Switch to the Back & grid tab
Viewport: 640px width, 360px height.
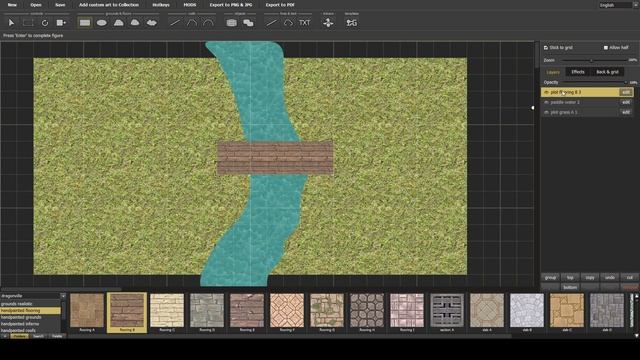coord(607,72)
